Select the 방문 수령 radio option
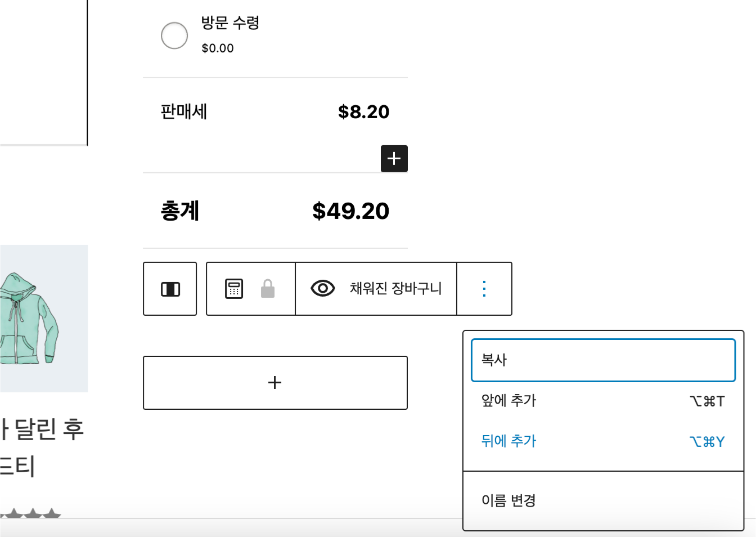Image resolution: width=756 pixels, height=537 pixels. (x=174, y=35)
